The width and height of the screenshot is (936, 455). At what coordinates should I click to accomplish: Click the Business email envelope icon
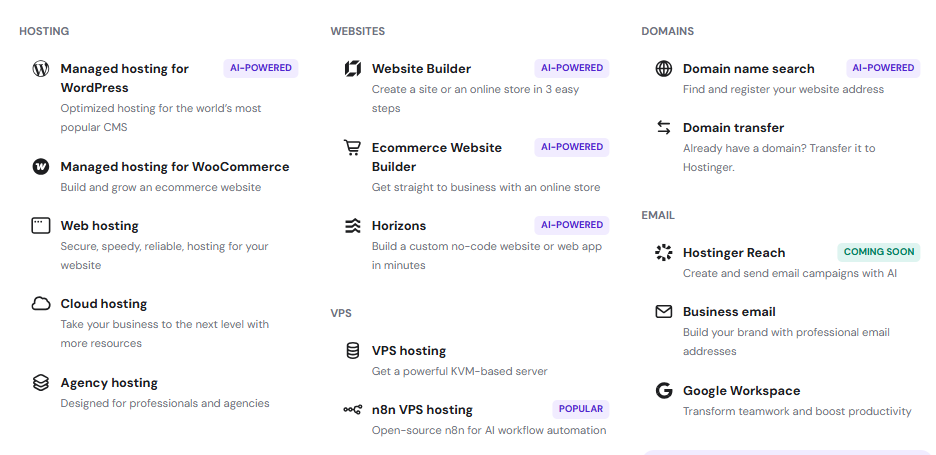[664, 312]
